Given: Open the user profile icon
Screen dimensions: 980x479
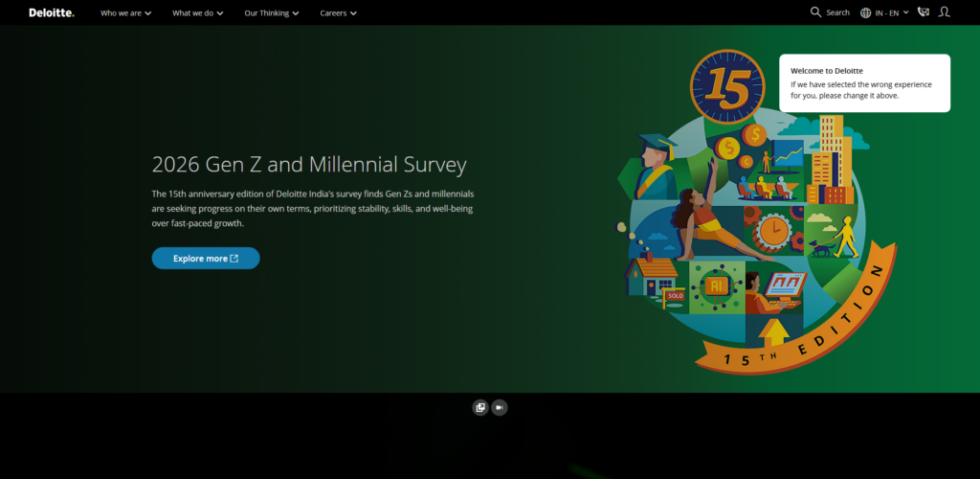Looking at the screenshot, I should coord(945,11).
